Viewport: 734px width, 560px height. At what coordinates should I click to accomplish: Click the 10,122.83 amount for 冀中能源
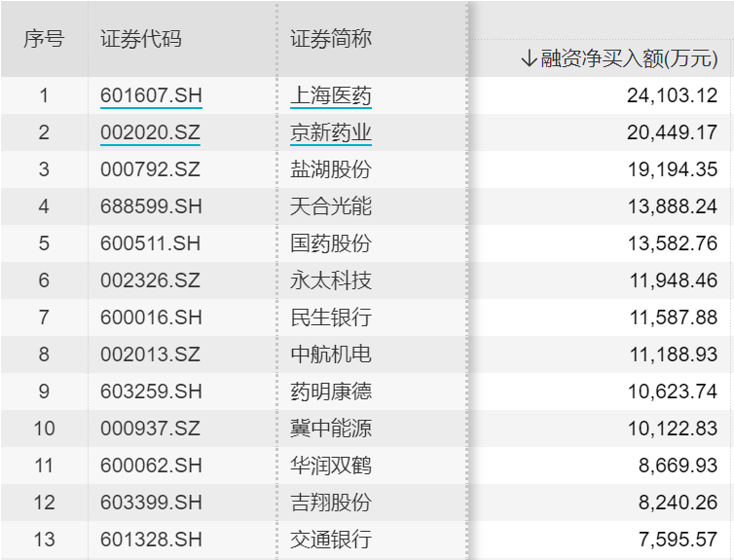tap(673, 429)
